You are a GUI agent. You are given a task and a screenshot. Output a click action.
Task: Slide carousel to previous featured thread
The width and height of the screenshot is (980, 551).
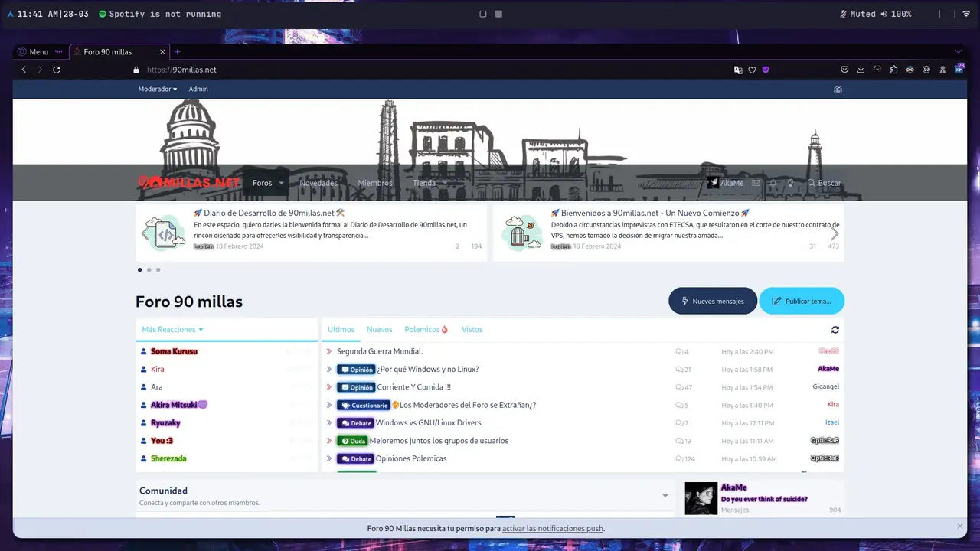coord(145,233)
